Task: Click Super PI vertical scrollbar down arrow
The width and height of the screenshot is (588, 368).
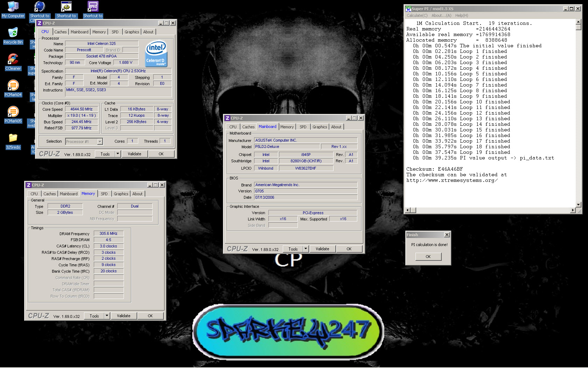Action: [x=578, y=205]
